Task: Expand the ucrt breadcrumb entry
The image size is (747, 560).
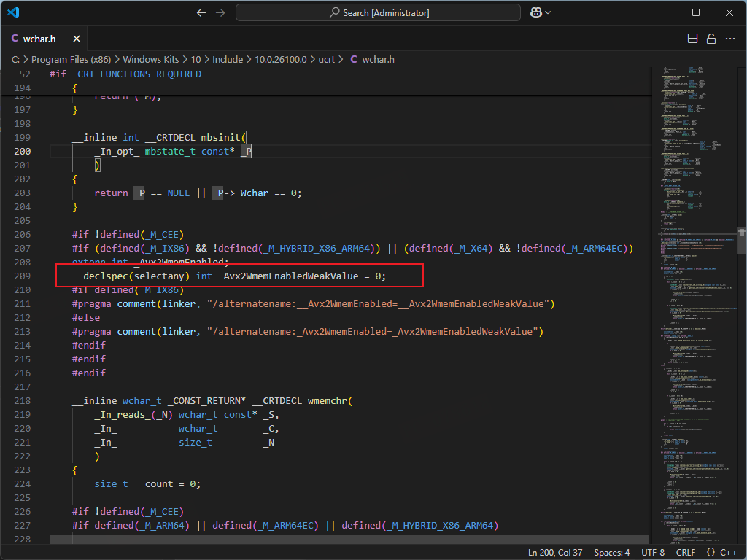Action: [327, 59]
